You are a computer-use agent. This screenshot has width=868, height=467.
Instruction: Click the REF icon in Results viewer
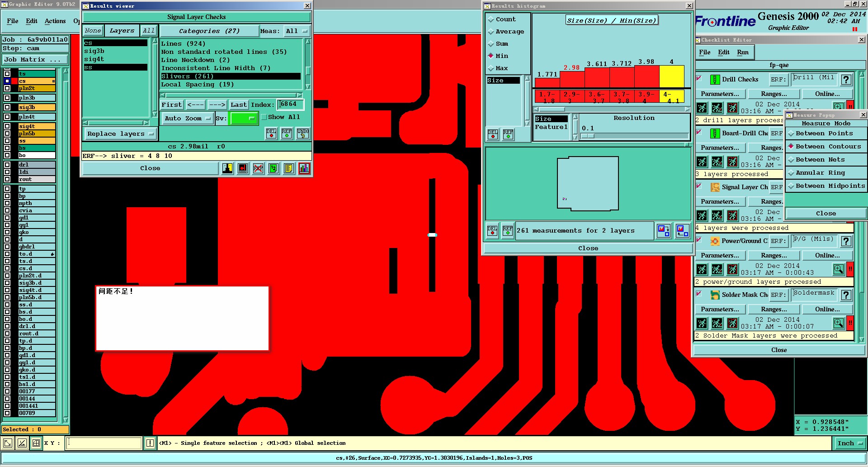coord(287,133)
